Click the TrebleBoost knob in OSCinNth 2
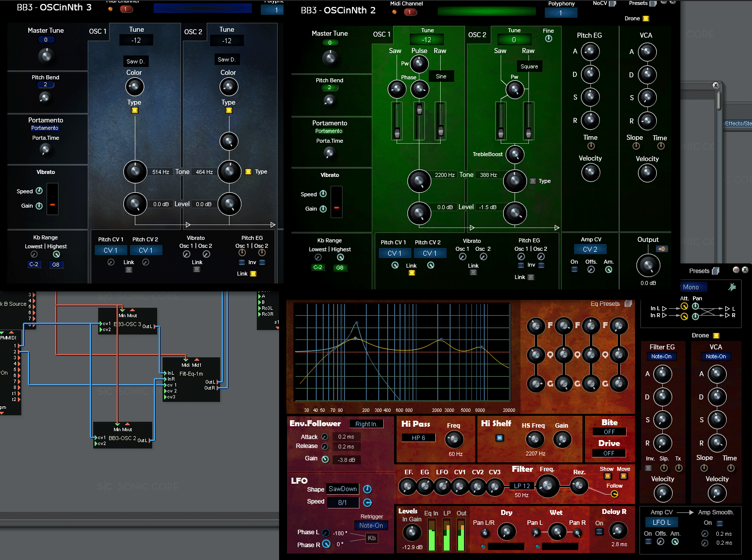The image size is (752, 560). coord(515,155)
